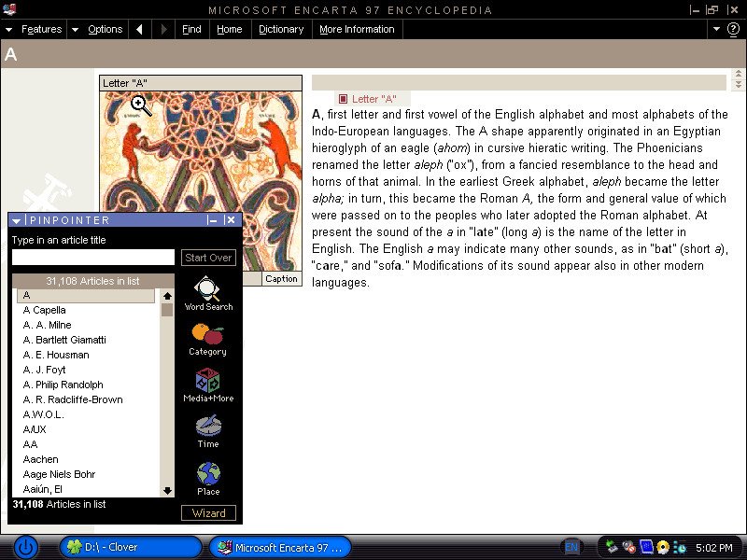Switch to Microsoft Encarta 97 taskbar button
Viewport: 747px width, 560px height.
(280, 547)
